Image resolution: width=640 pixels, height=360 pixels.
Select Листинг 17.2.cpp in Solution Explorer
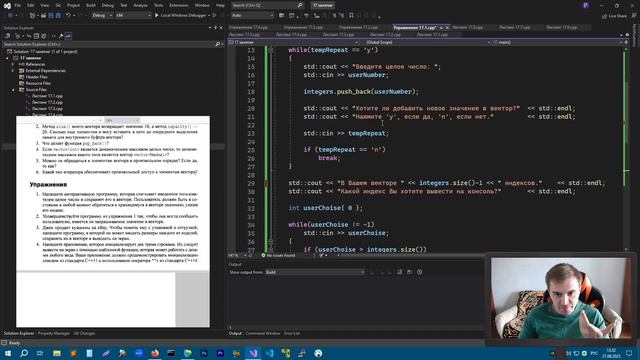tap(47, 102)
